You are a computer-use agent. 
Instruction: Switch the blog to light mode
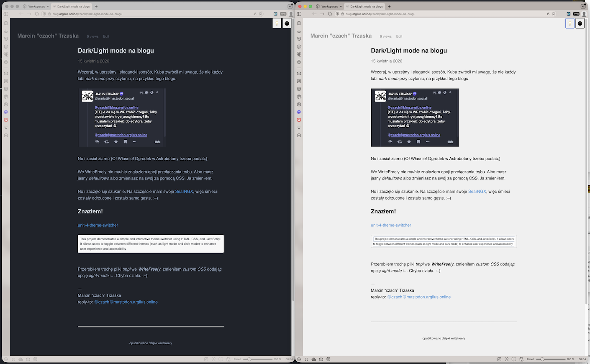point(277,23)
